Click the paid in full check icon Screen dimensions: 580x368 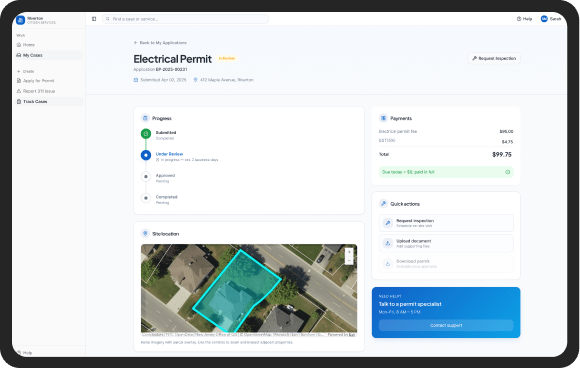click(x=508, y=172)
